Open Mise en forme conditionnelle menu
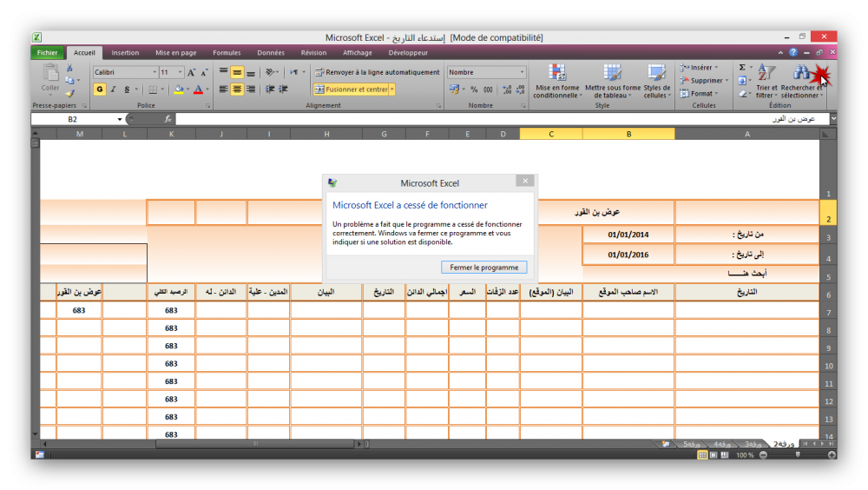This screenshot has width=868, height=490. (x=557, y=81)
